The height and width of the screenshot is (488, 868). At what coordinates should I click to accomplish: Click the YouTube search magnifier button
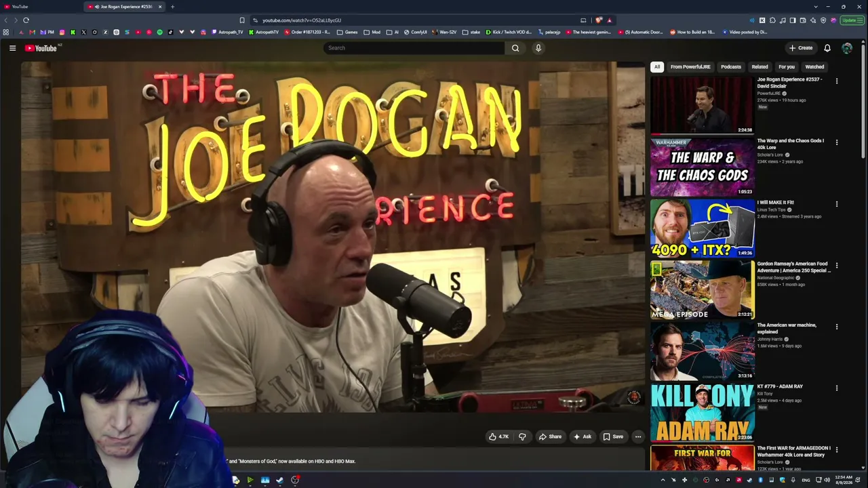pos(515,48)
